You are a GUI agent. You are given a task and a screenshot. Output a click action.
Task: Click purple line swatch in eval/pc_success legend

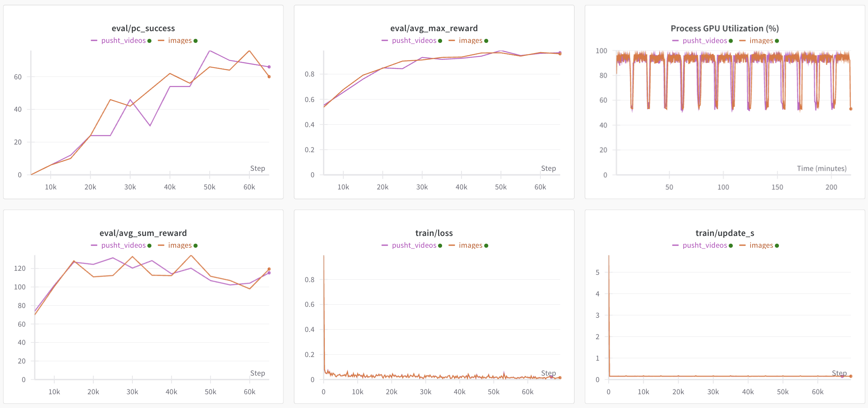tap(94, 41)
